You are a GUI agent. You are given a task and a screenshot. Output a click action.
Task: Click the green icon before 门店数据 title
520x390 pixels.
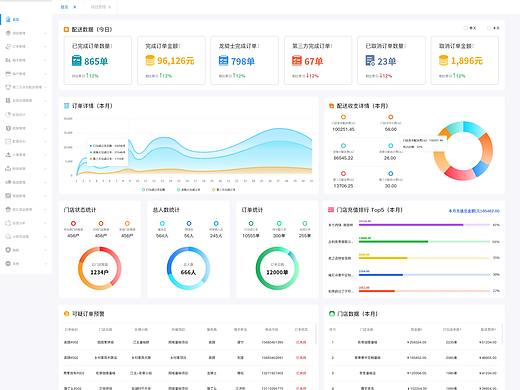(x=332, y=314)
